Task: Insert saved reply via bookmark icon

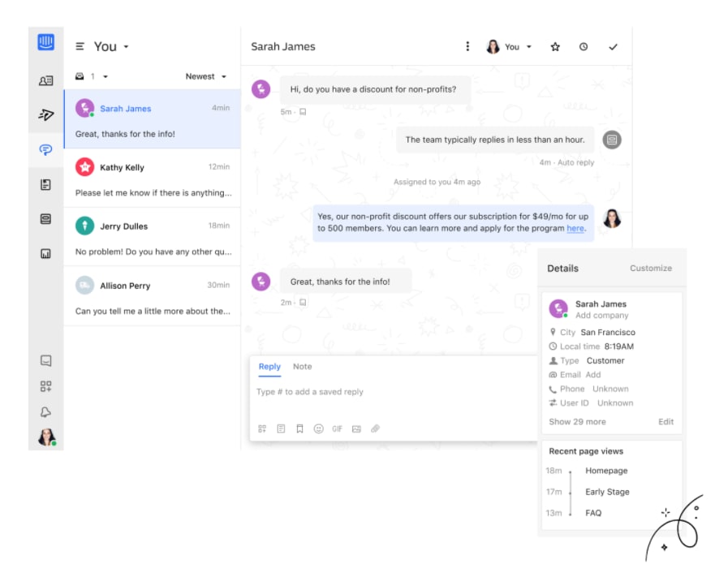Action: 300,428
